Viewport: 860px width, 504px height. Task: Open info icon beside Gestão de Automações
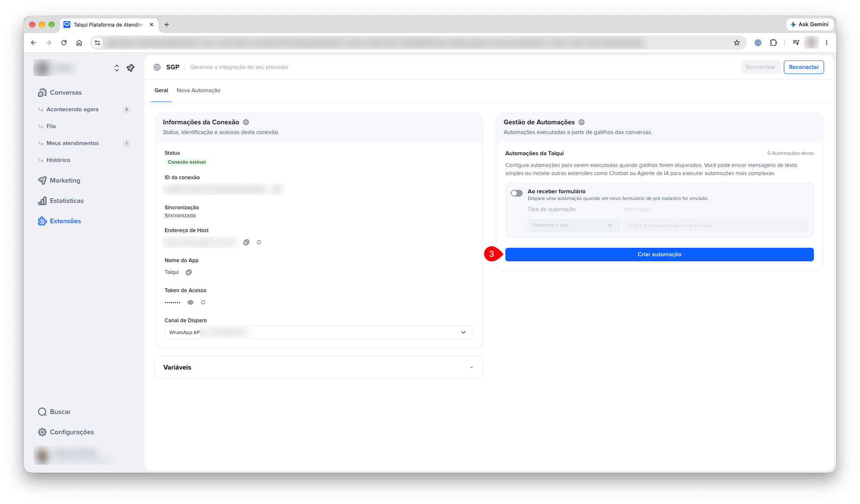point(582,122)
